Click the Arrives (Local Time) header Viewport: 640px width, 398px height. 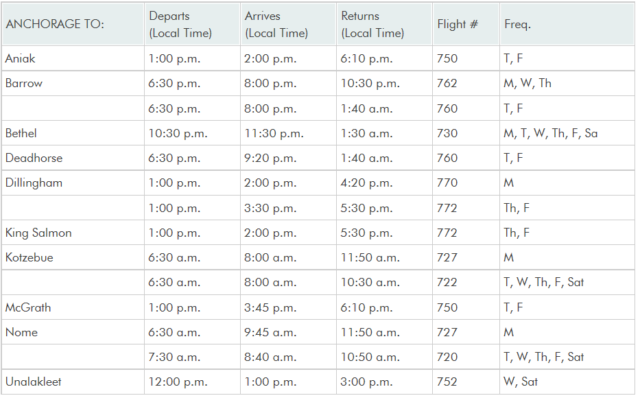[289, 24]
